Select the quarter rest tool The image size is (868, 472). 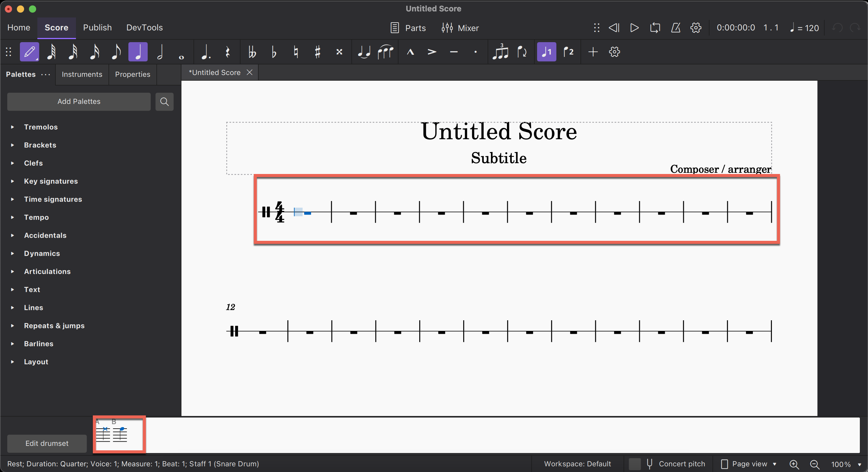tap(228, 52)
